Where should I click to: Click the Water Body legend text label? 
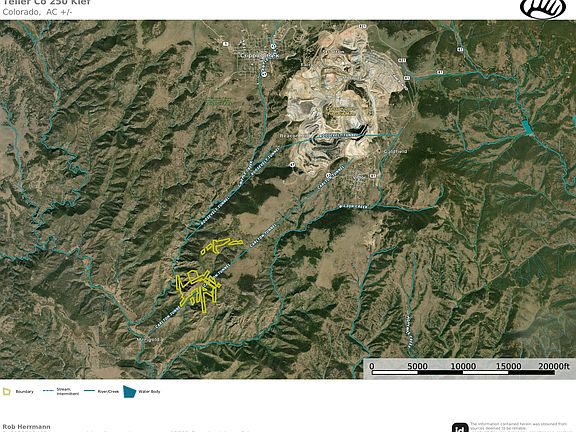[149, 392]
